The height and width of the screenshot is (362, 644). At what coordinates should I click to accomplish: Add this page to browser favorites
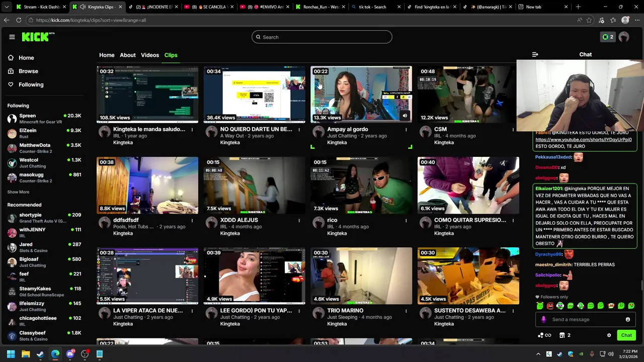click(x=589, y=20)
